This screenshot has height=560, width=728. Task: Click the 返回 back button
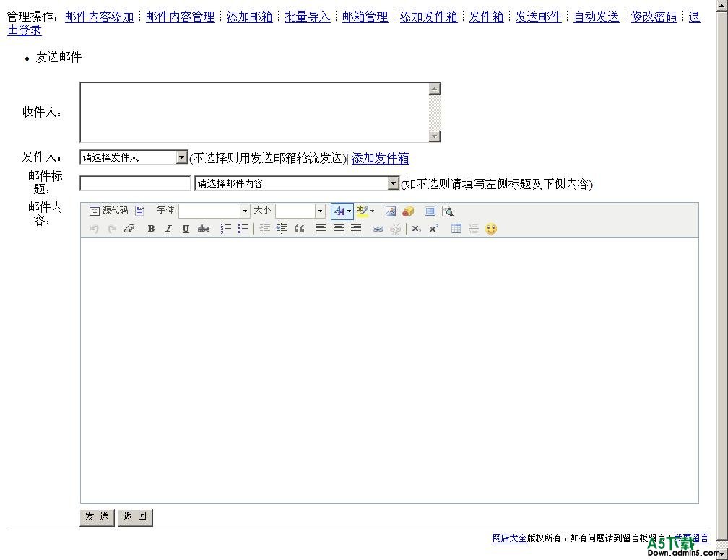tap(135, 517)
